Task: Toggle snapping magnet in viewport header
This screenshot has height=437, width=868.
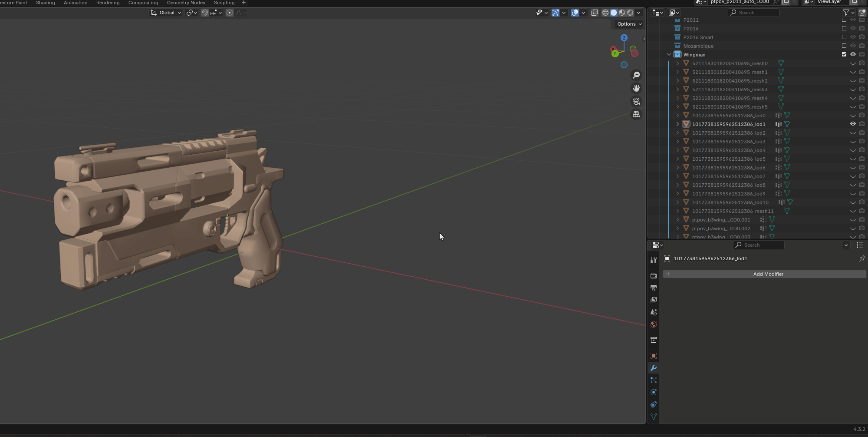Action: point(205,13)
